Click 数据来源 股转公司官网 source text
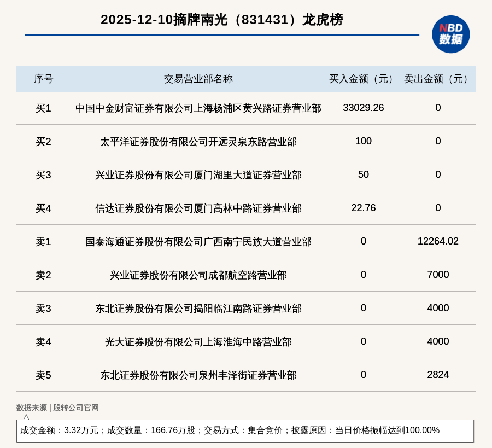492x448 pixels. (x=57, y=408)
